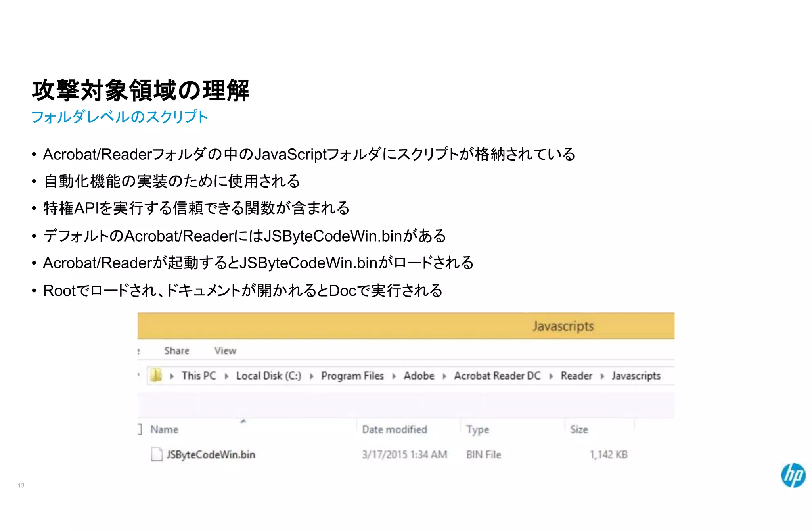The width and height of the screenshot is (812, 531).
Task: Navigate to Program Files breadcrumb
Action: [x=352, y=376]
